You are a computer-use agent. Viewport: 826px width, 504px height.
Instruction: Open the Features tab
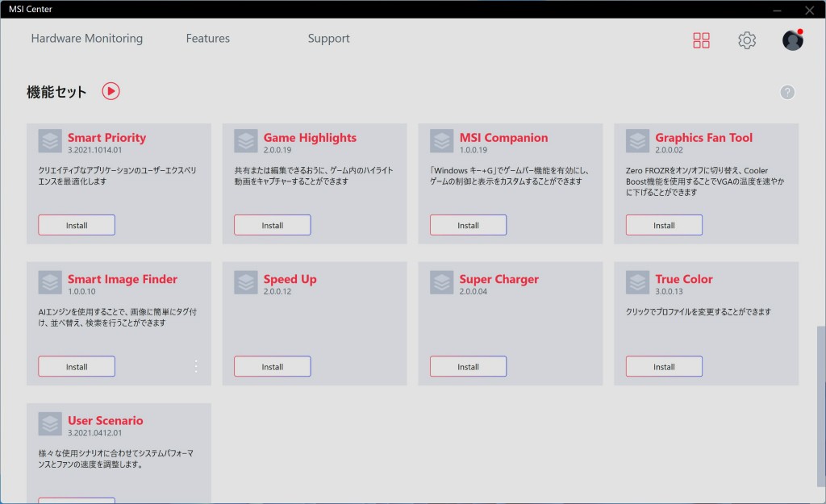coord(207,39)
